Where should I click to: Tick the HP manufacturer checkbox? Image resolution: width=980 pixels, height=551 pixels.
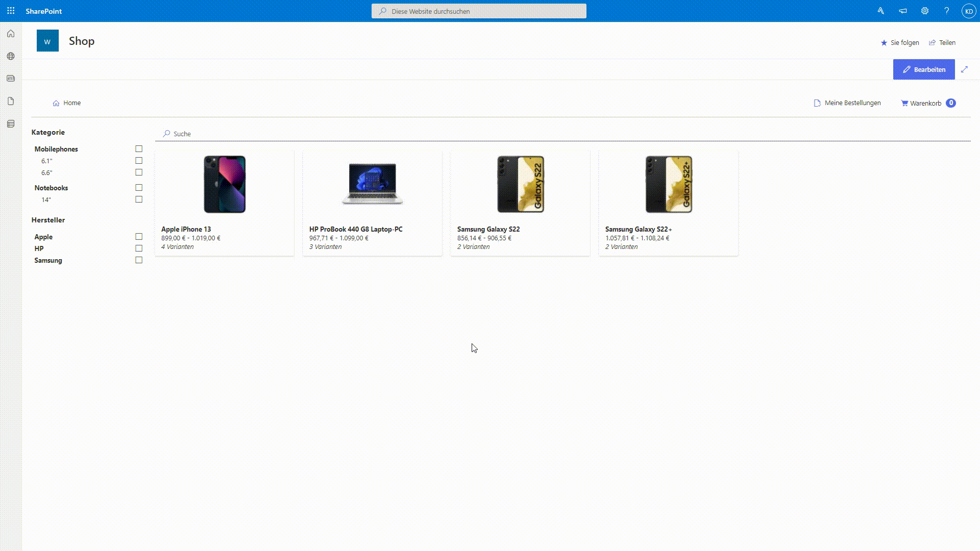139,248
